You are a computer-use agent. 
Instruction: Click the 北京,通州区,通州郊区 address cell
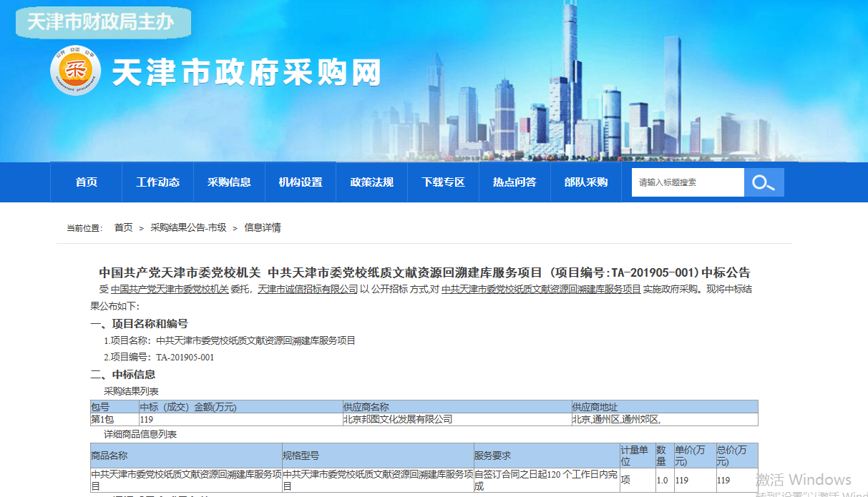click(665, 420)
